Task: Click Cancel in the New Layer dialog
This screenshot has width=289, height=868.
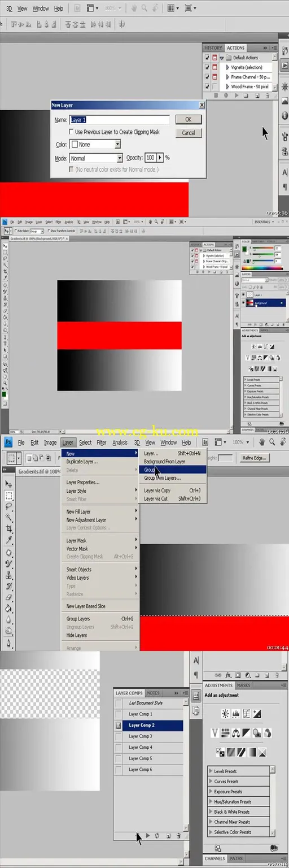Action: tap(189, 133)
